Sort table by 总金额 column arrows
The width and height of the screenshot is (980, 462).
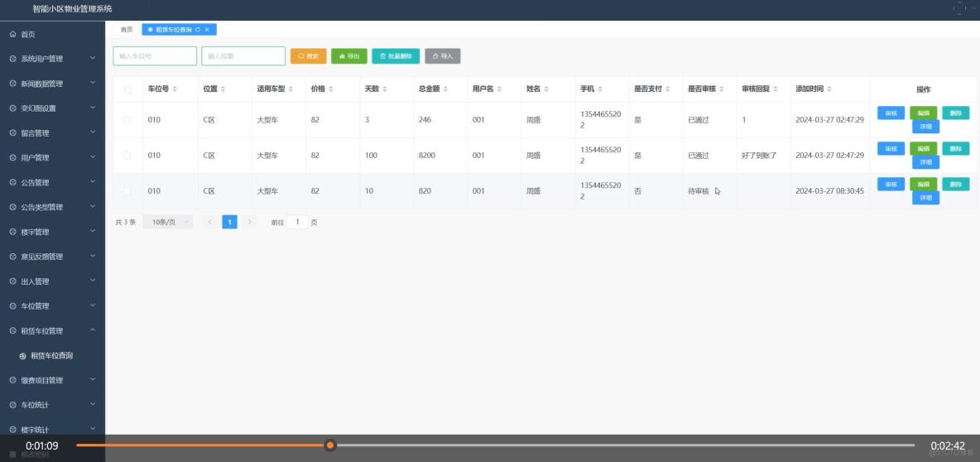(445, 89)
